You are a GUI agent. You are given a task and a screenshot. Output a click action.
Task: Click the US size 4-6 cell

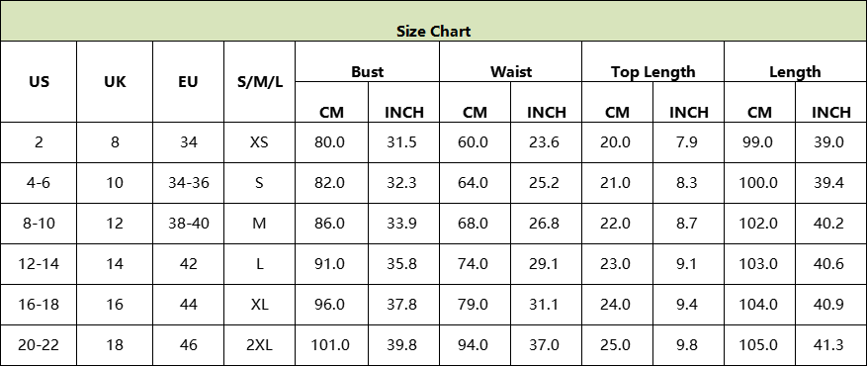(39, 183)
